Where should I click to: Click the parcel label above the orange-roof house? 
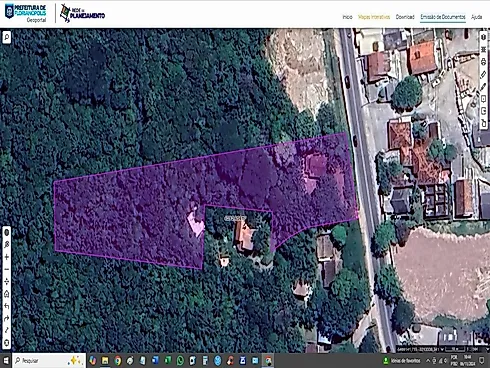pos(235,218)
